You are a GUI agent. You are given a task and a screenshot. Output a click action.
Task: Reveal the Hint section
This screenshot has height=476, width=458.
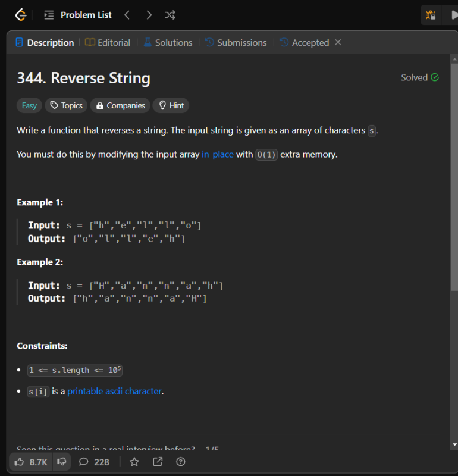tap(171, 105)
